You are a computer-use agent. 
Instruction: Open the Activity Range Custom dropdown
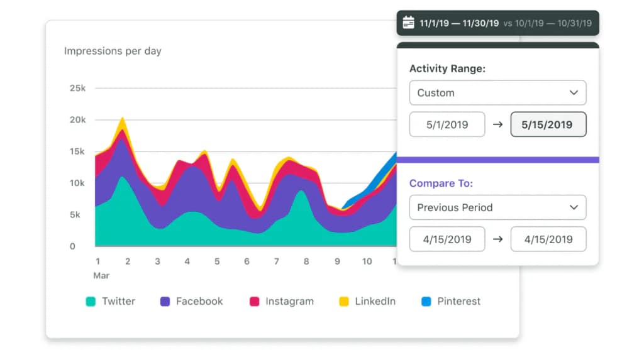tap(497, 93)
